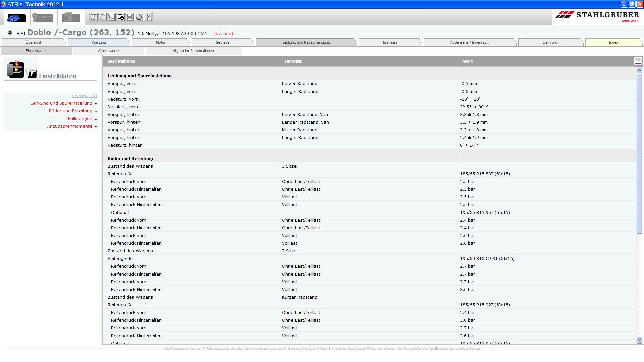The width and height of the screenshot is (644, 362).
Task: Click the print icon above the table
Action: (637, 61)
